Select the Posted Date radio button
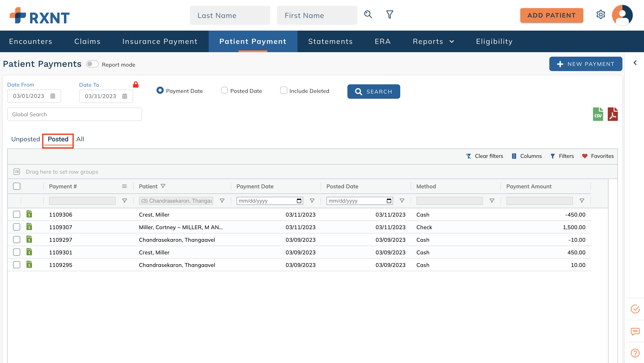644x363 pixels. pos(224,90)
